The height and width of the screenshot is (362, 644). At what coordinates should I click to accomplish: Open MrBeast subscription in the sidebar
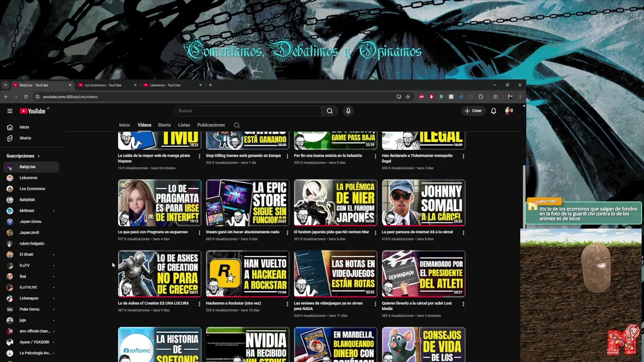[x=31, y=211]
